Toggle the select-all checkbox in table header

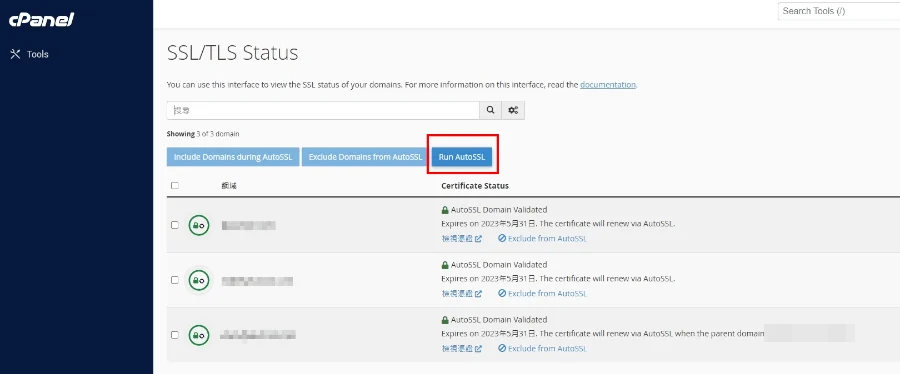click(175, 186)
